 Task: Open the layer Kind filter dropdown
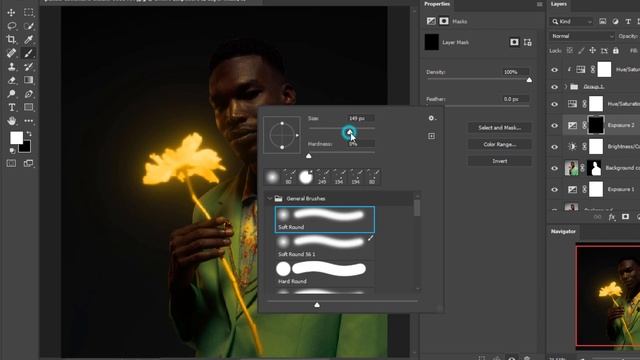(x=571, y=22)
